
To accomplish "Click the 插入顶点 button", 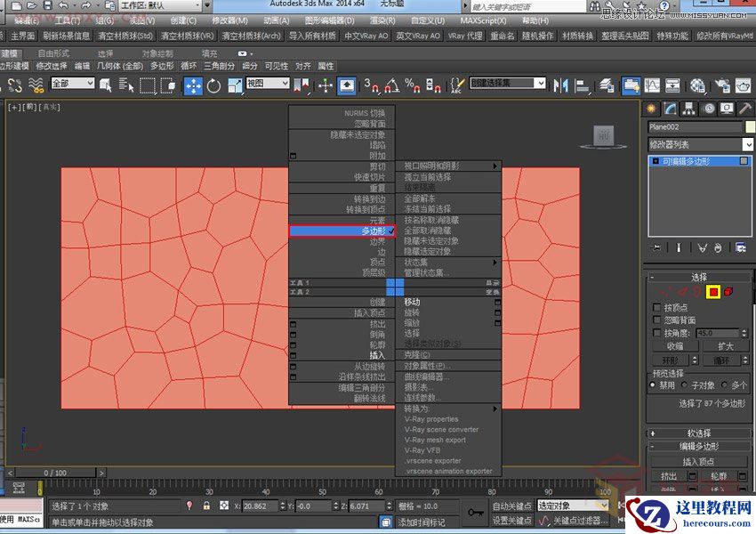I will [699, 461].
